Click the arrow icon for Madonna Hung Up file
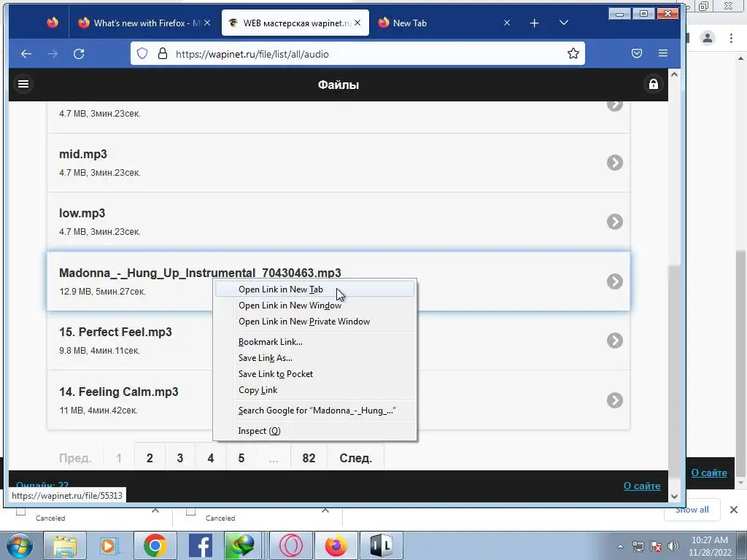The image size is (747, 560). tap(614, 281)
